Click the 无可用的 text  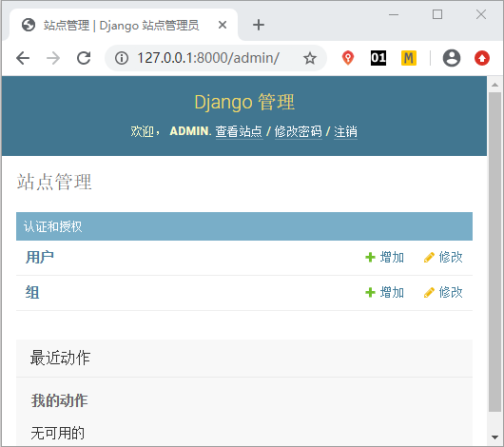coord(58,433)
